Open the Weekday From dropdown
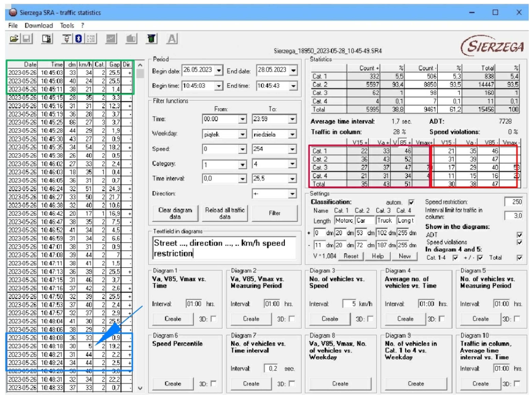Screen dimensions: 532x398 coord(242,134)
